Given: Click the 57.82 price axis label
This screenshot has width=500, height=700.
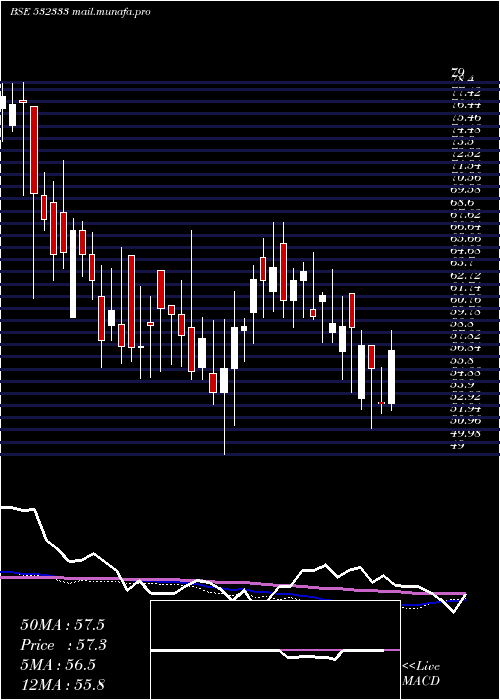Looking at the screenshot, I should point(466,336).
